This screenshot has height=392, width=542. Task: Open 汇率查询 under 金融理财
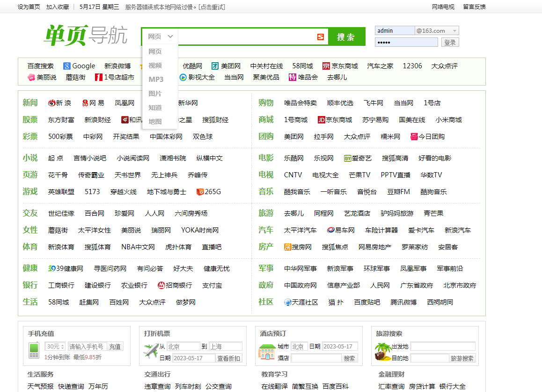[391, 386]
